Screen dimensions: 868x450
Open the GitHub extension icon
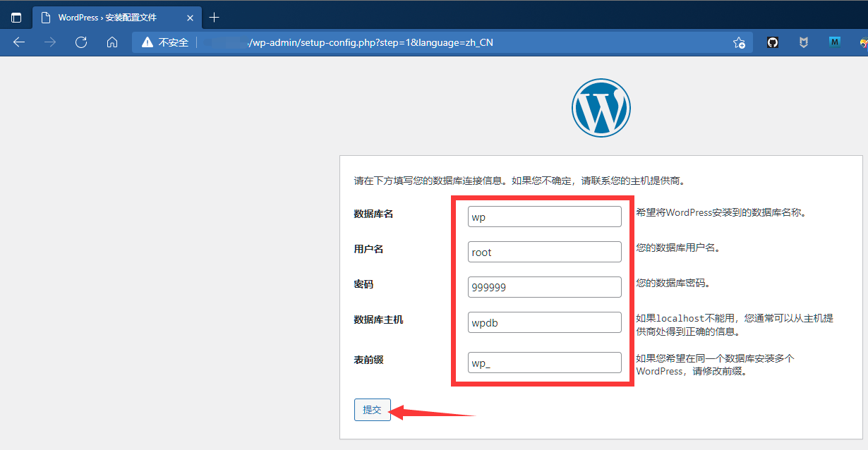(773, 42)
